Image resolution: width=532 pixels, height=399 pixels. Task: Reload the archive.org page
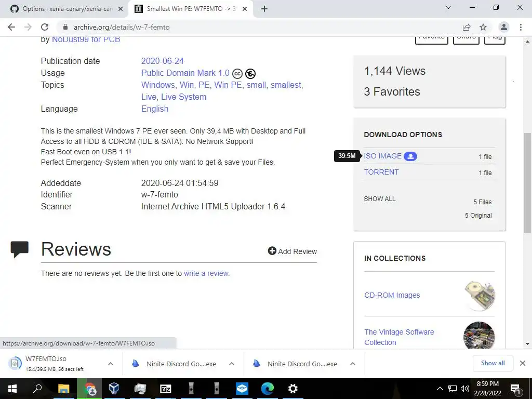pyautogui.click(x=45, y=27)
